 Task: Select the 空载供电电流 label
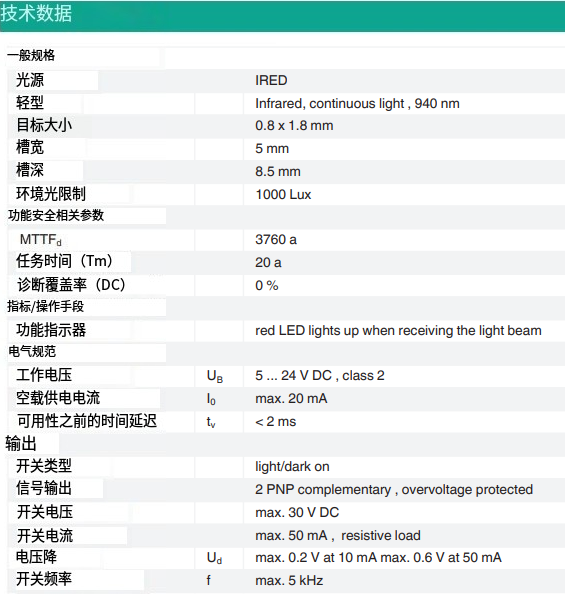[58, 398]
